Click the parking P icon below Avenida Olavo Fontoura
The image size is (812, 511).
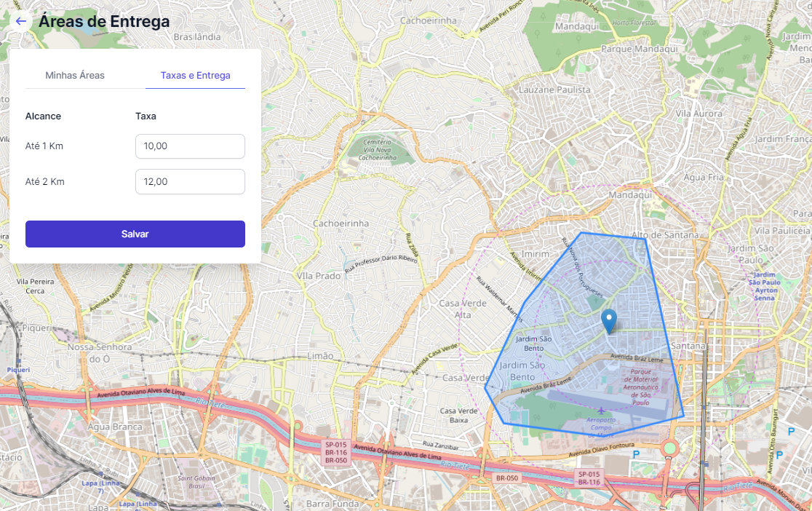(x=637, y=454)
